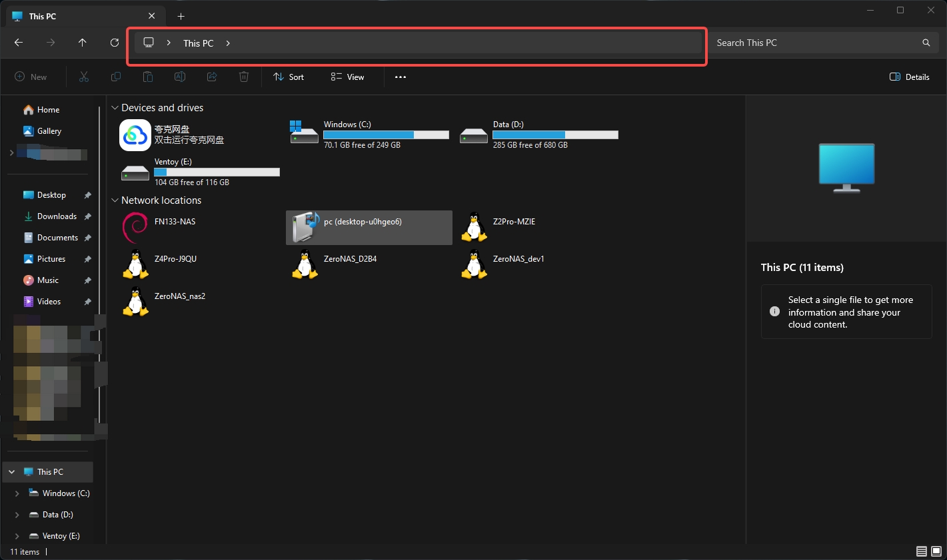Screen dimensions: 947x560
Task: Close the This PC tab
Action: click(152, 16)
